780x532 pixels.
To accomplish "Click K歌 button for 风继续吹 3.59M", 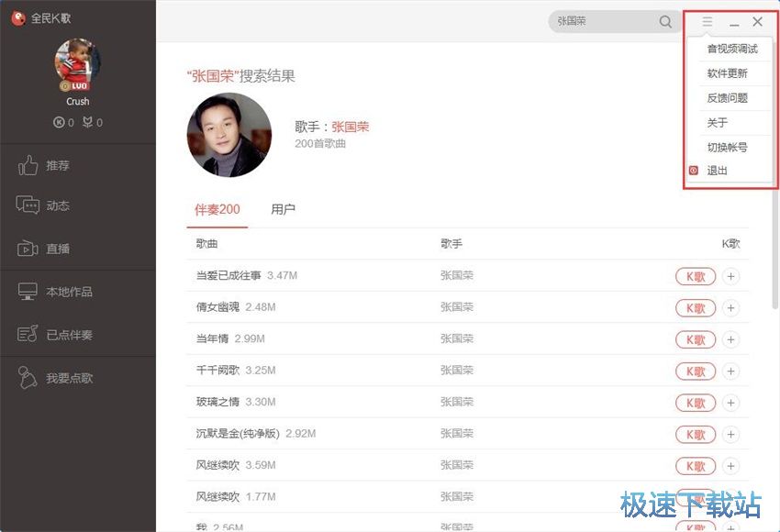I will coord(696,466).
